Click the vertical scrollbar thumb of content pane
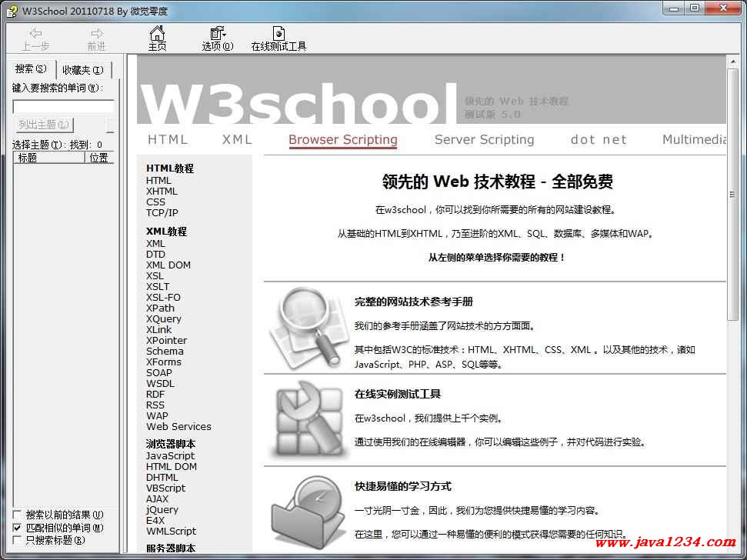 [x=732, y=195]
